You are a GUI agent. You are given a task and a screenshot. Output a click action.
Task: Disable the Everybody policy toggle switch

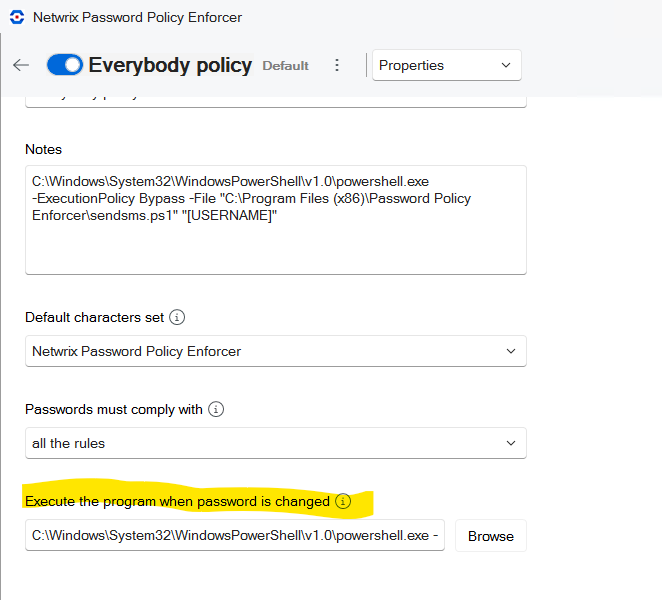(x=65, y=65)
